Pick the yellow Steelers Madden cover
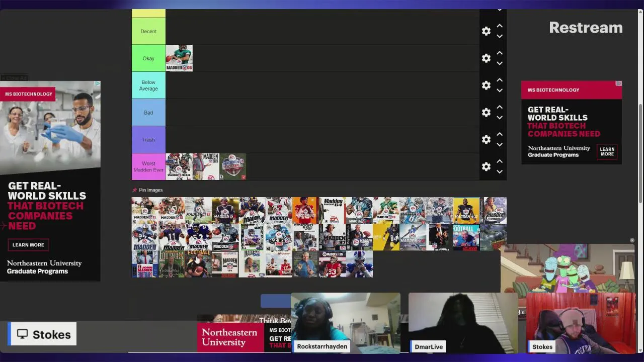Image resolution: width=644 pixels, height=362 pixels. (x=466, y=210)
